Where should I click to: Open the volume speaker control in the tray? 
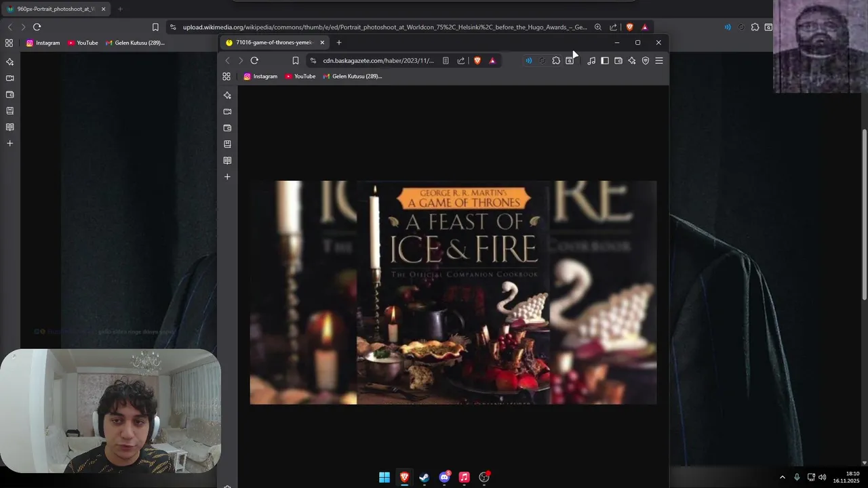click(x=823, y=477)
